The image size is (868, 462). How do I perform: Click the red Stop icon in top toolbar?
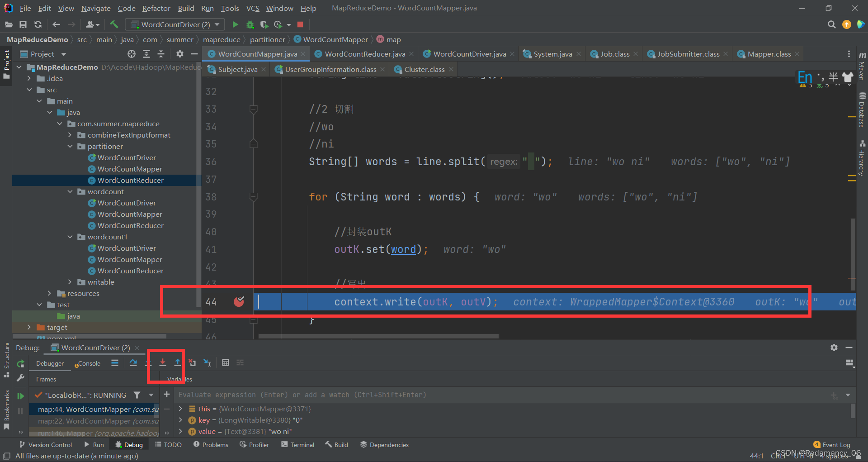pyautogui.click(x=300, y=24)
